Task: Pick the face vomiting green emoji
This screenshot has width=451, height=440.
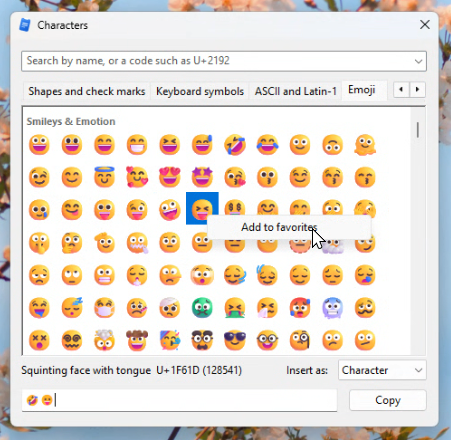Action: pyautogui.click(x=235, y=307)
